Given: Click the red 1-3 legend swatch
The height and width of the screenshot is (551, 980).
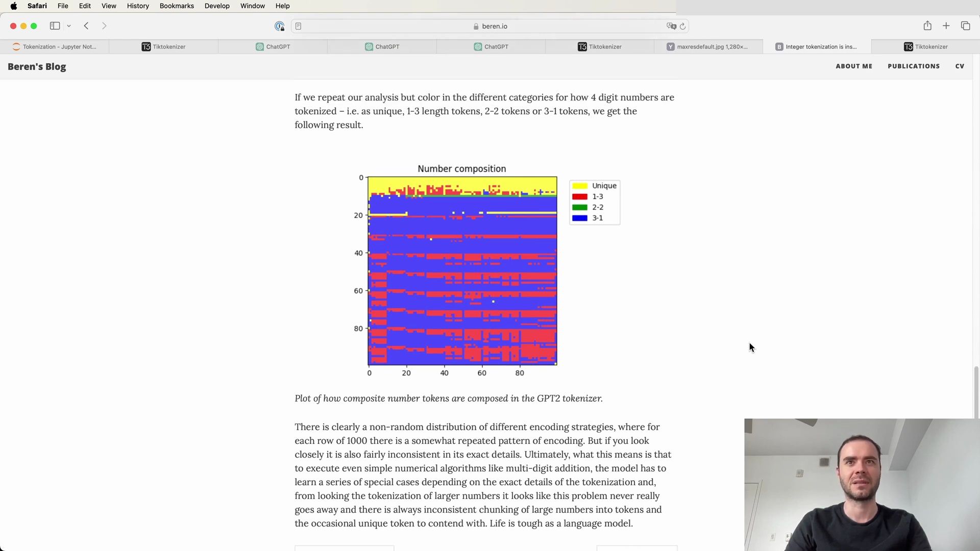Looking at the screenshot, I should [x=580, y=196].
